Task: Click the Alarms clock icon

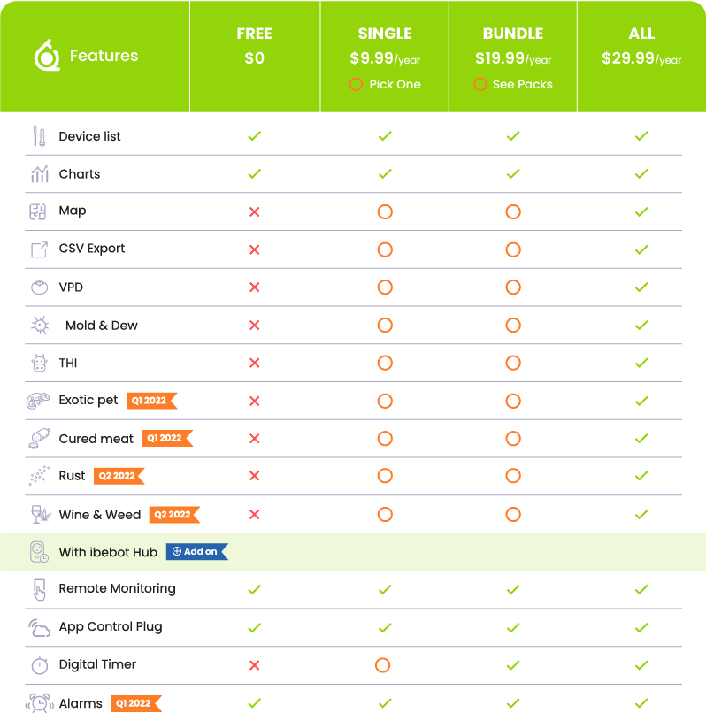Action: click(40, 703)
